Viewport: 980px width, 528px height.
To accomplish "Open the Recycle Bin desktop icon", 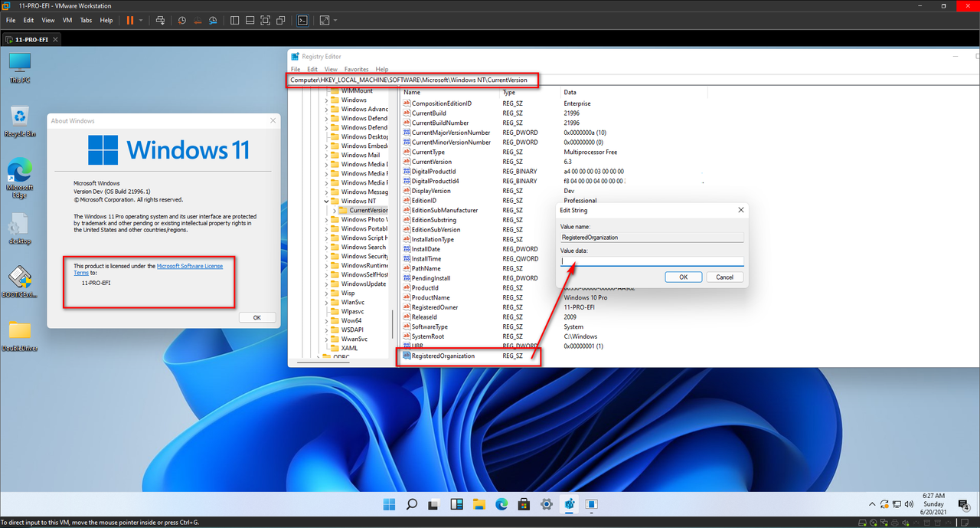I will 19,121.
